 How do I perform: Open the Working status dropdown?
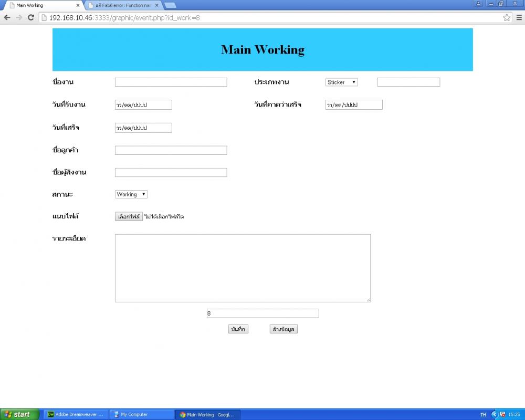point(131,194)
